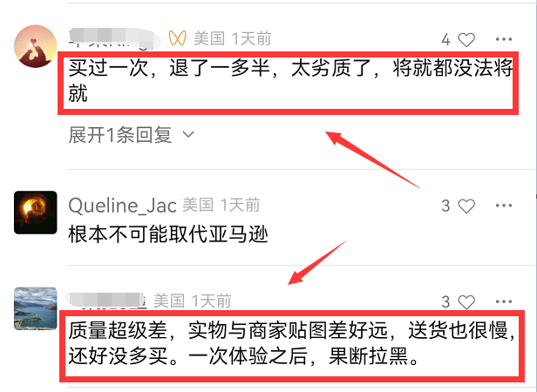Open the lake landscape avatar profile
Image resolution: width=537 pixels, height=392 pixels.
pos(35,308)
